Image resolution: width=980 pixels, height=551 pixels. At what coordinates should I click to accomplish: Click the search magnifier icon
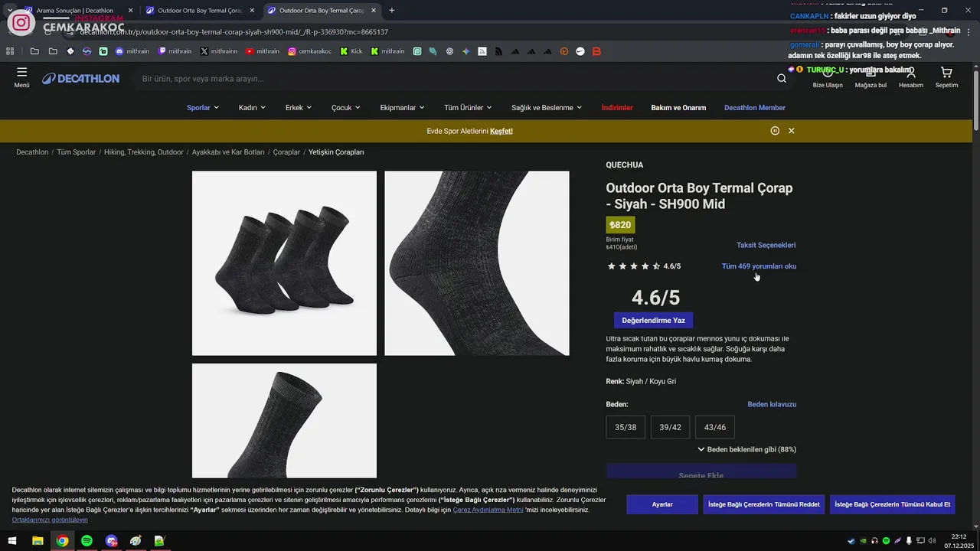[x=781, y=78]
